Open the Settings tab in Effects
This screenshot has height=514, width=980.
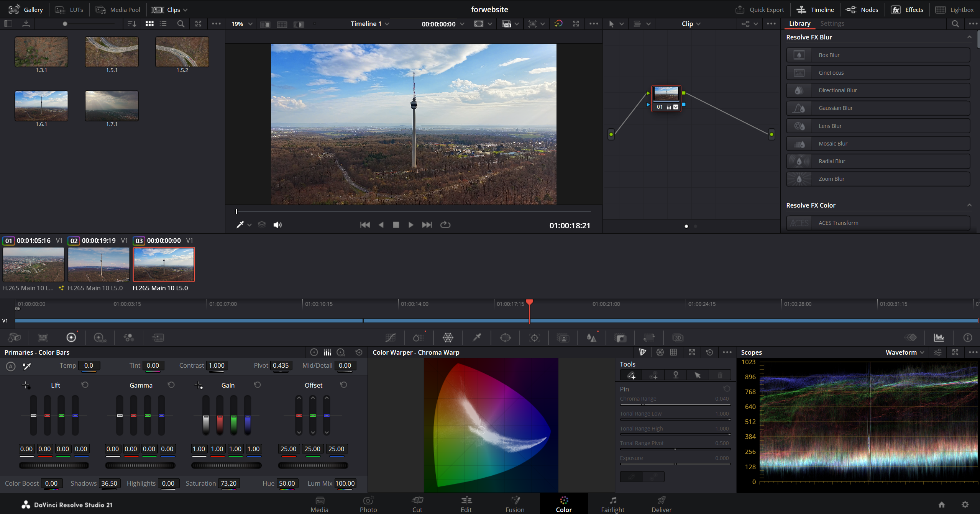click(832, 23)
